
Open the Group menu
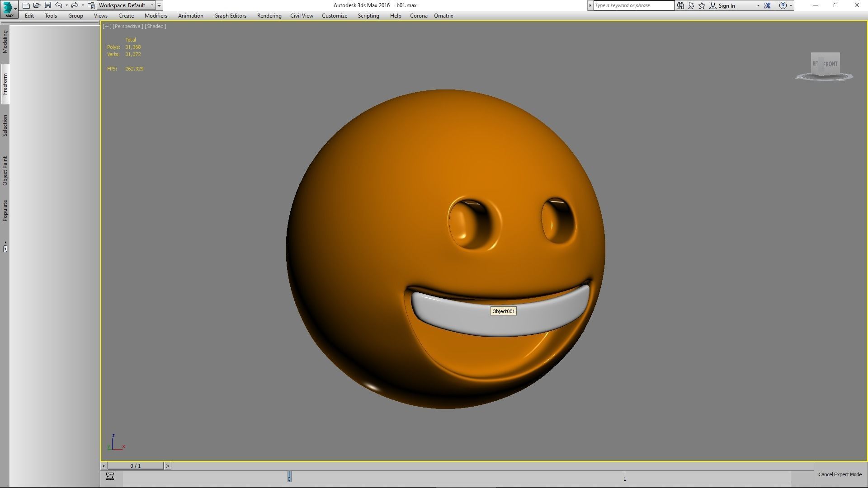[x=75, y=16]
